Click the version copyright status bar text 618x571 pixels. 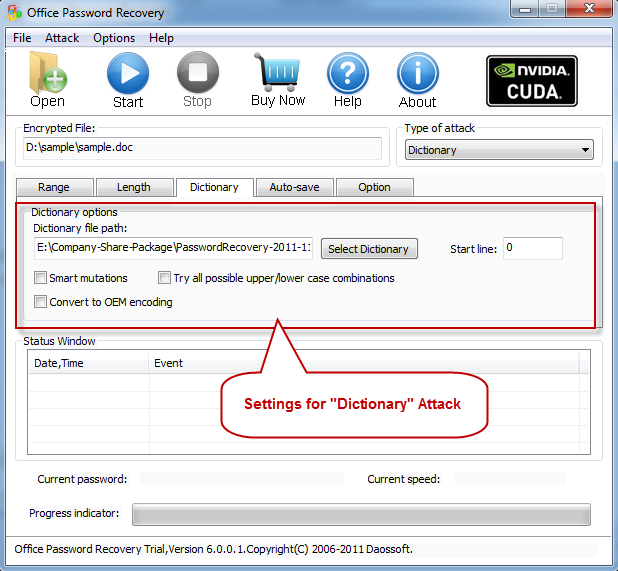214,549
